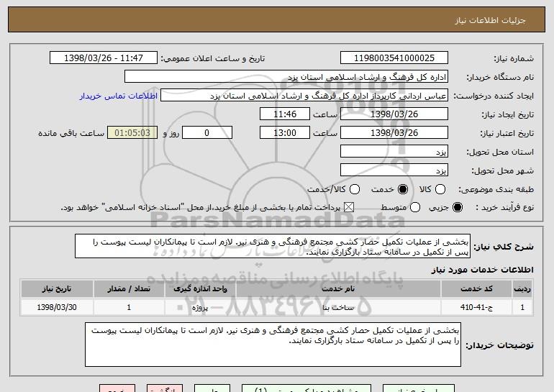Click the اطلاعات خدمات مورد نیاز heading
The image size is (554, 392).
tap(482, 270)
